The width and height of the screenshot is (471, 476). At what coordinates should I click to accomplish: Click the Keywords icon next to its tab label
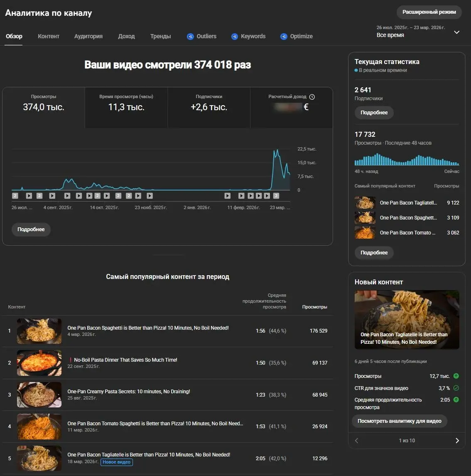pos(235,36)
